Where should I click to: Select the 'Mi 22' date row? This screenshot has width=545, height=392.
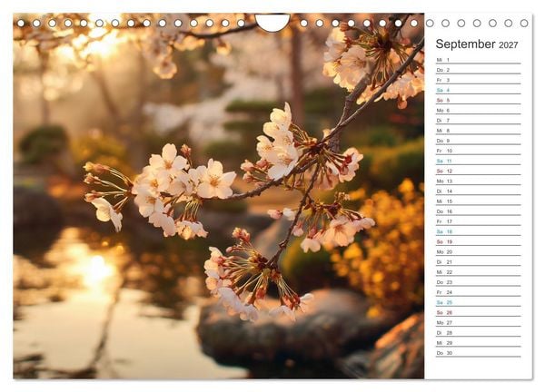coord(479,272)
